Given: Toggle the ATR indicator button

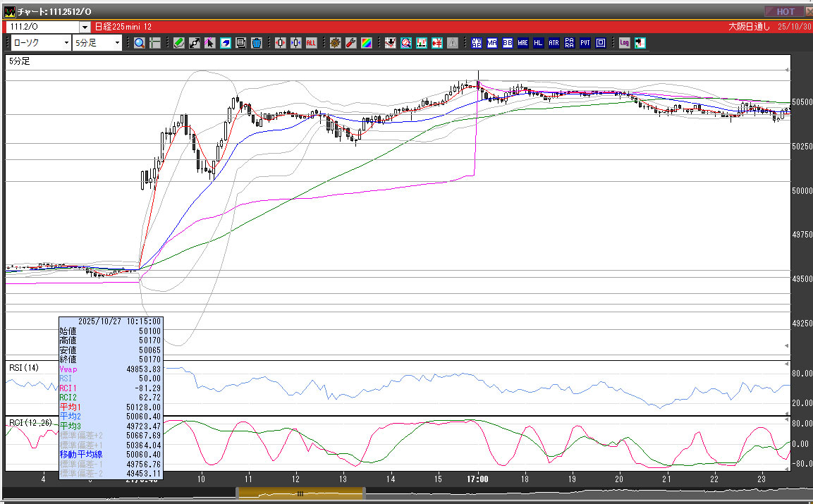Looking at the screenshot, I should coord(554,43).
